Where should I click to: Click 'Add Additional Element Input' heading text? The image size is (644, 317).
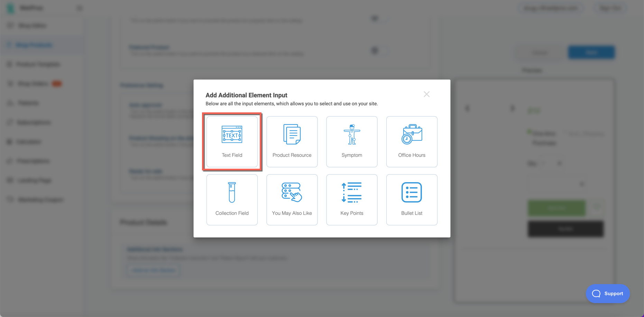click(246, 95)
